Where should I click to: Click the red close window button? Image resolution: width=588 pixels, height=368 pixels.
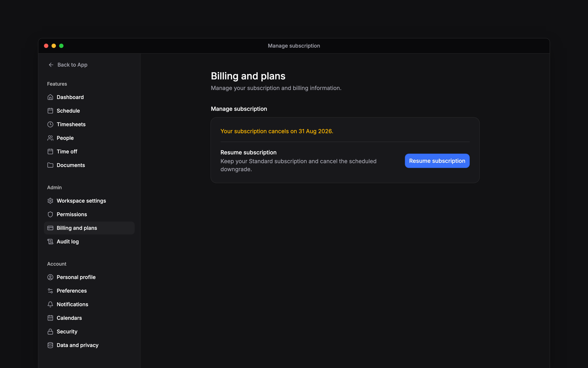point(46,46)
